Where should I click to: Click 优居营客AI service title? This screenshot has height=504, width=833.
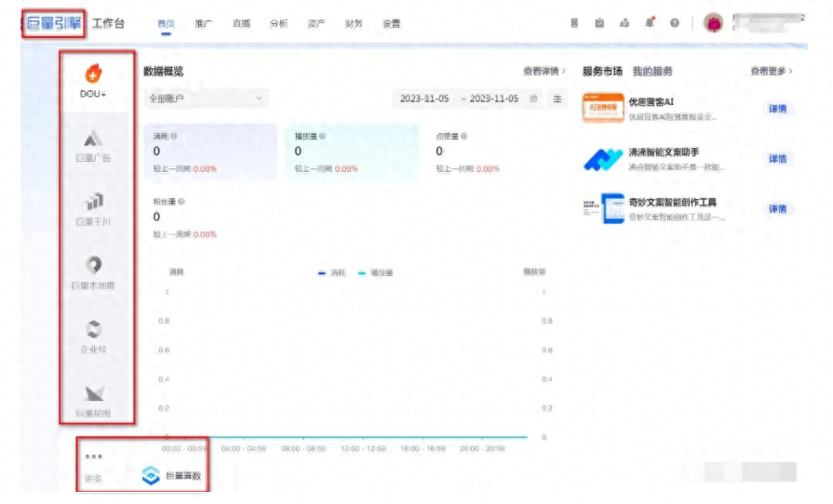click(651, 102)
